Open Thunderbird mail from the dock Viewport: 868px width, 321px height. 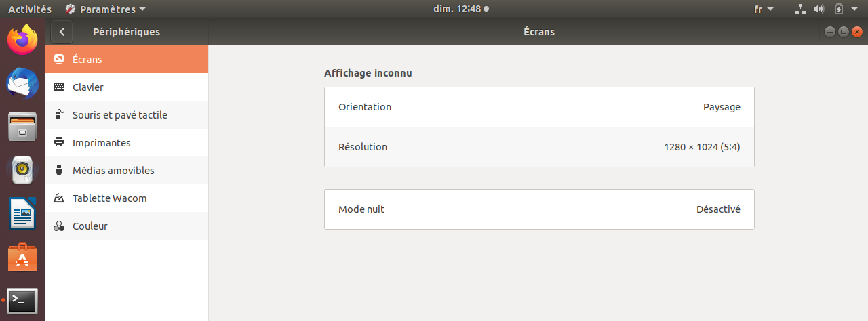22,84
